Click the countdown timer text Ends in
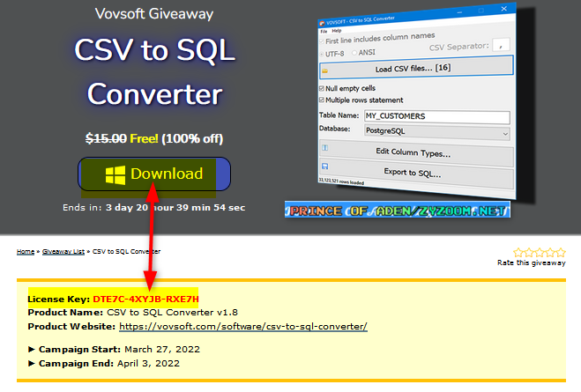Screen dimensions: 581x392 pos(153,208)
